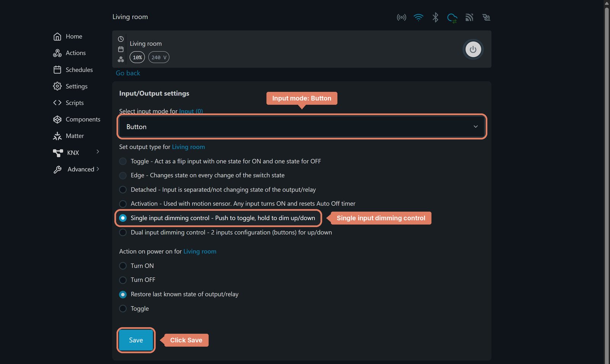Open Matter from the sidebar menu
Screen dimensions: 610x364
pyautogui.click(x=75, y=136)
